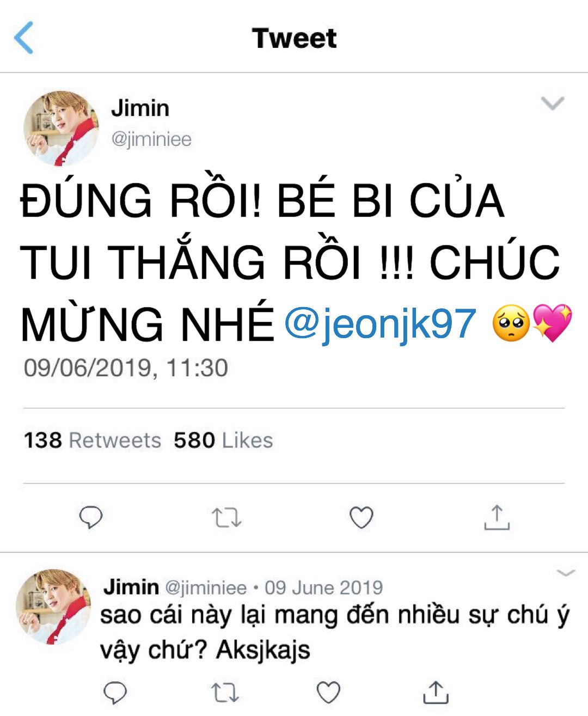Tap the @jiminiee handle under name
The width and height of the screenshot is (588, 716).
(151, 139)
